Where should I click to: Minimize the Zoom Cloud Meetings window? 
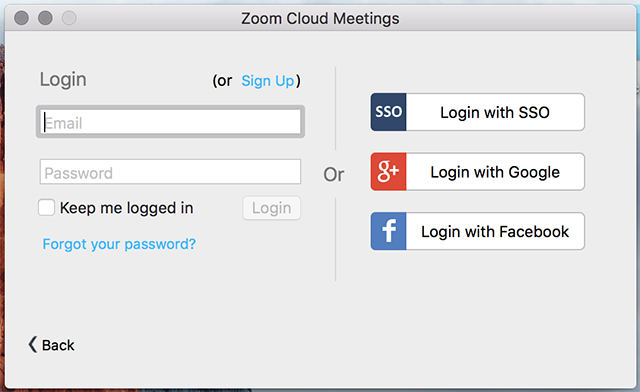(45, 18)
